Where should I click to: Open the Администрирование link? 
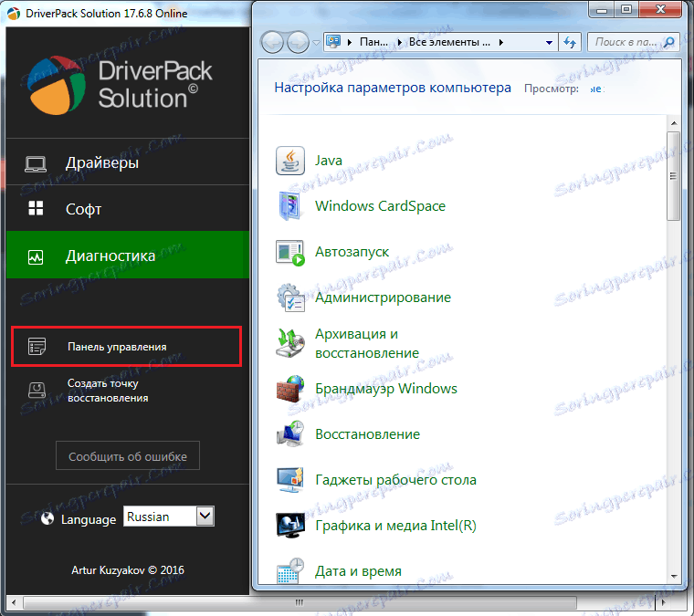(383, 298)
